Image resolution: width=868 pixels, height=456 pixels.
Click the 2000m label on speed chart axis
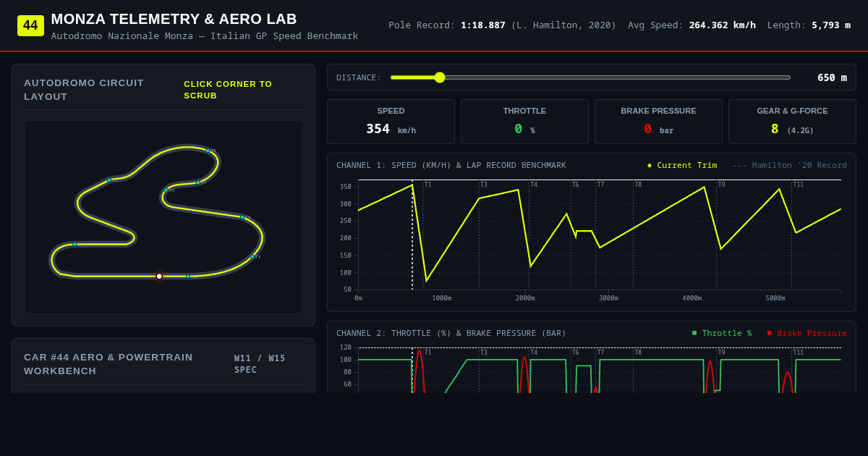pos(525,298)
